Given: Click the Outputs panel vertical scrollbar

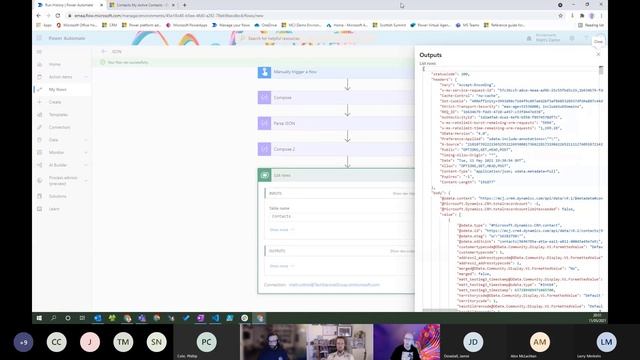Looking at the screenshot, I should pos(601,70).
